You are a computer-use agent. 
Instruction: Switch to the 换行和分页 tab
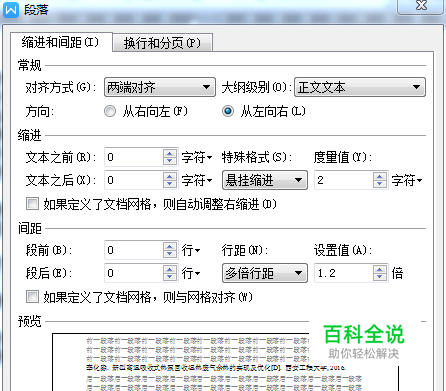point(162,43)
